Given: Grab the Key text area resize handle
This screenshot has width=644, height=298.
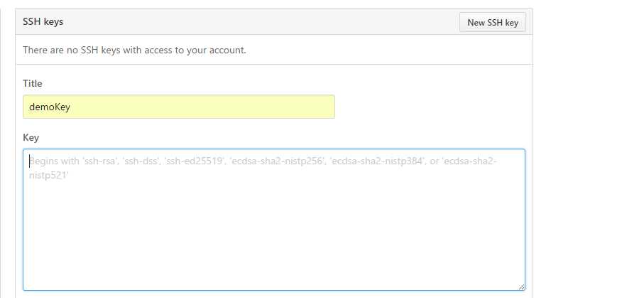Looking at the screenshot, I should [x=522, y=287].
